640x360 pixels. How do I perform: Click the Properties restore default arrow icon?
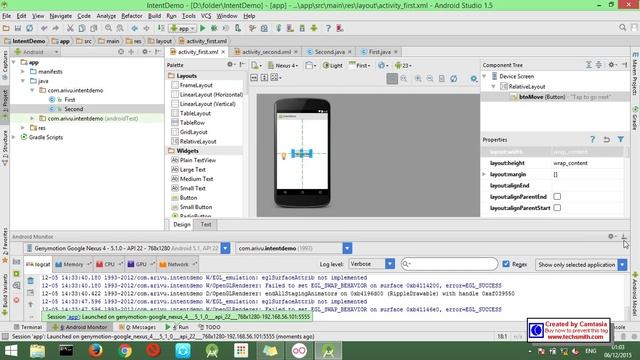click(x=607, y=140)
